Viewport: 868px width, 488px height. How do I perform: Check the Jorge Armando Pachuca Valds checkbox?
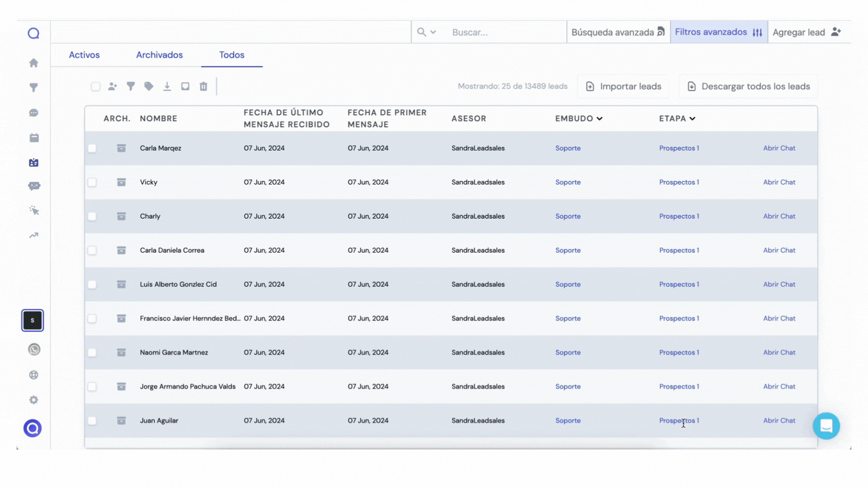[92, 387]
